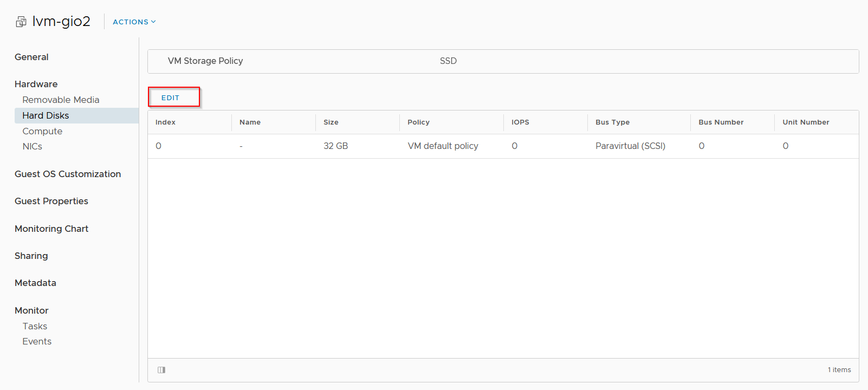Click the Paravirtual (SCSI) cell

pyautogui.click(x=630, y=146)
